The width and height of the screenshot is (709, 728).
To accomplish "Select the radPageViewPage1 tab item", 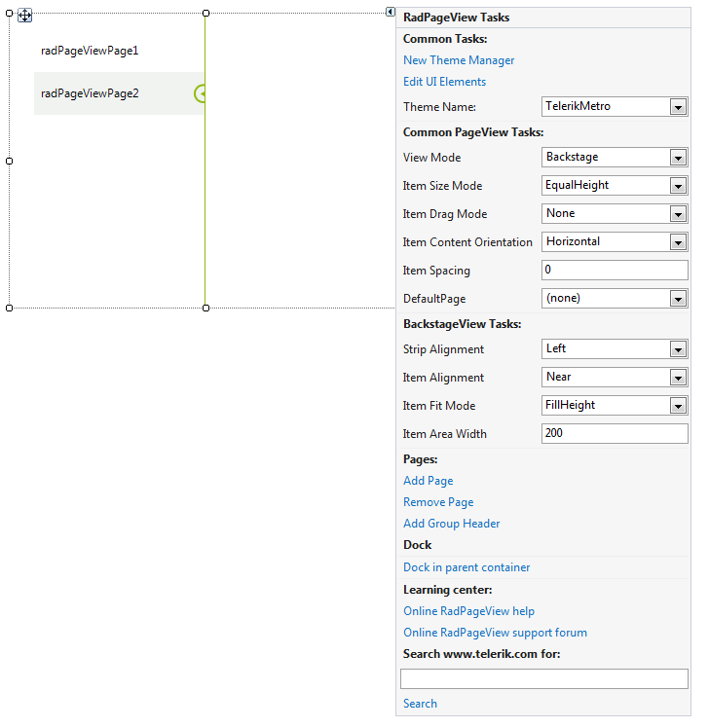I will (90, 51).
